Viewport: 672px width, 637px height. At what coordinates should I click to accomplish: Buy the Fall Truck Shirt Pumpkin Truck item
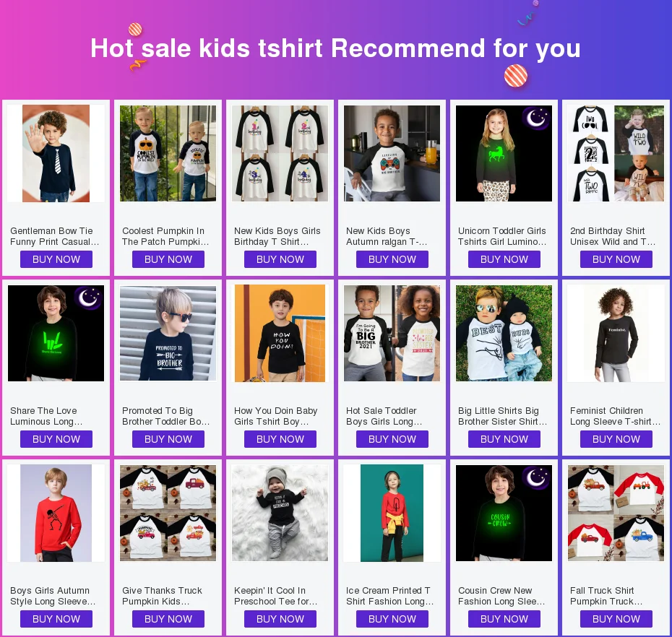616,619
